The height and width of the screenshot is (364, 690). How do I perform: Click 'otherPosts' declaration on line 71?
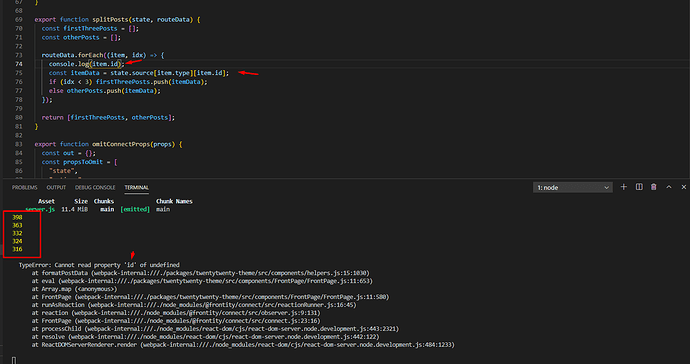coord(81,37)
